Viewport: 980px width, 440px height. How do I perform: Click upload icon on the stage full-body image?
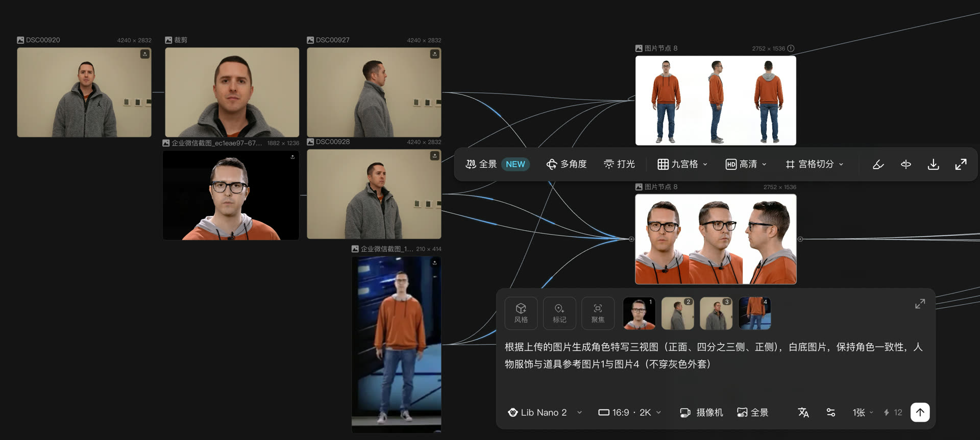435,262
